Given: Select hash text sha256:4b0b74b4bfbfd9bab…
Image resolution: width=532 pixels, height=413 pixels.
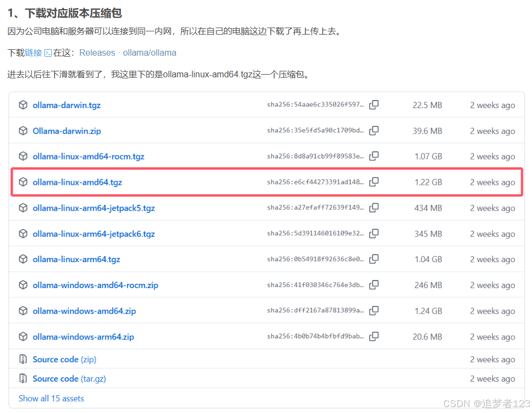Looking at the screenshot, I should point(315,336).
